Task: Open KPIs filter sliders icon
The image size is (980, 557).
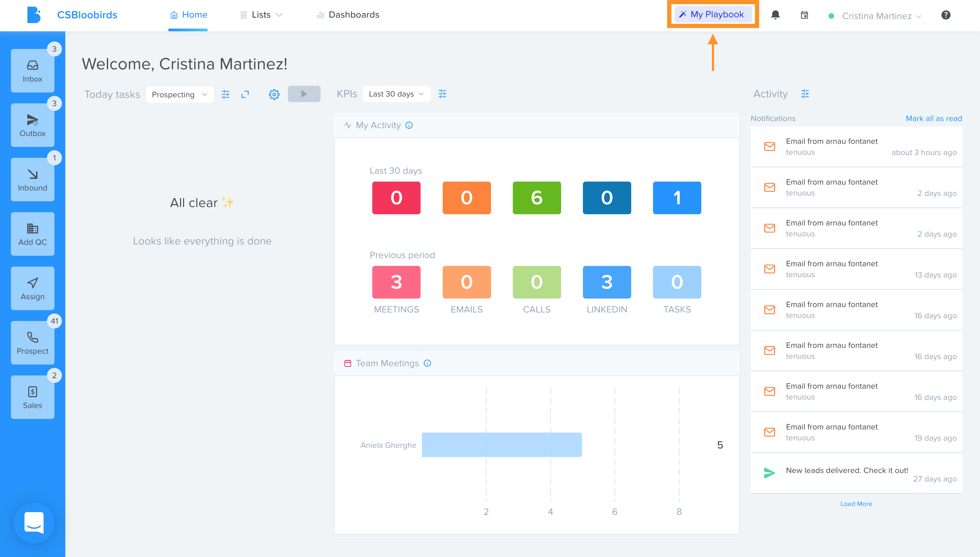Action: (442, 94)
